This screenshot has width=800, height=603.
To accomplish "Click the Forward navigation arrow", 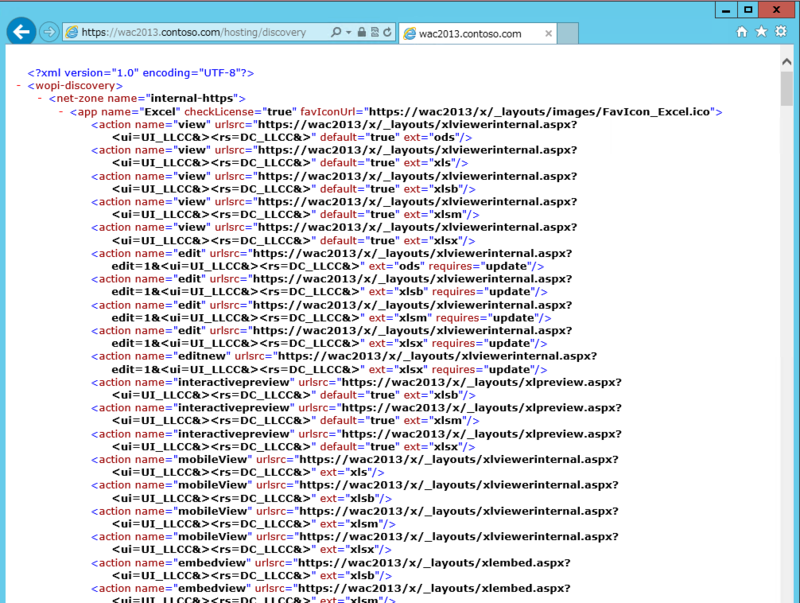I will tap(49, 32).
